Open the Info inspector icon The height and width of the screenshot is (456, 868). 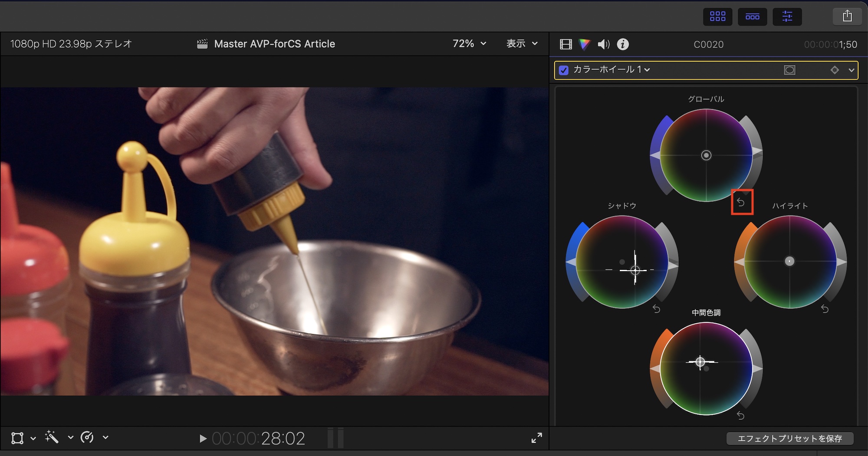[x=623, y=44]
